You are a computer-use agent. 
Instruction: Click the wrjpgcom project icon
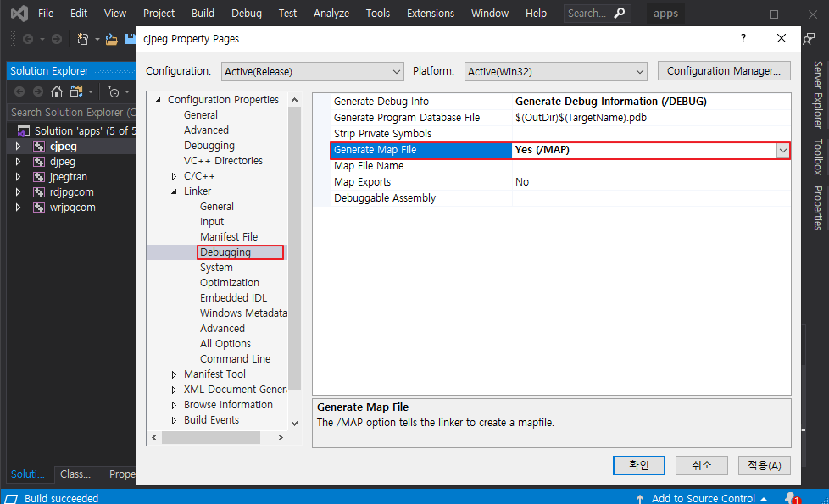(x=39, y=208)
